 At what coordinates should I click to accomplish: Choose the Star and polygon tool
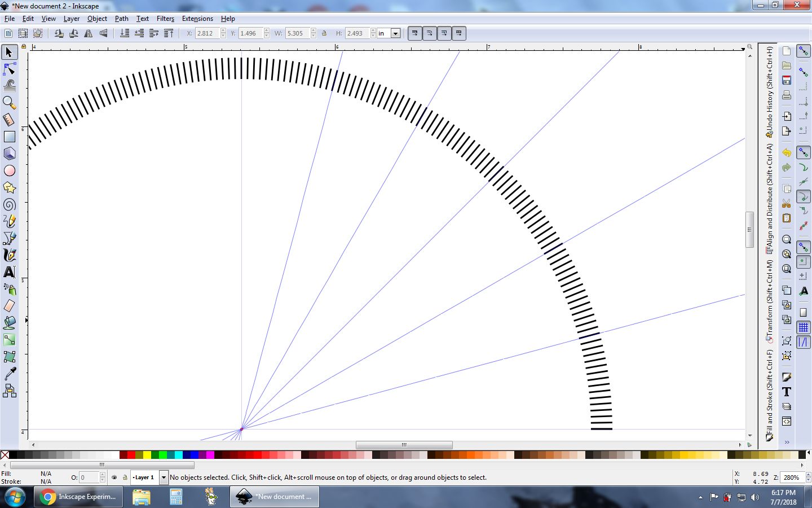[x=10, y=187]
